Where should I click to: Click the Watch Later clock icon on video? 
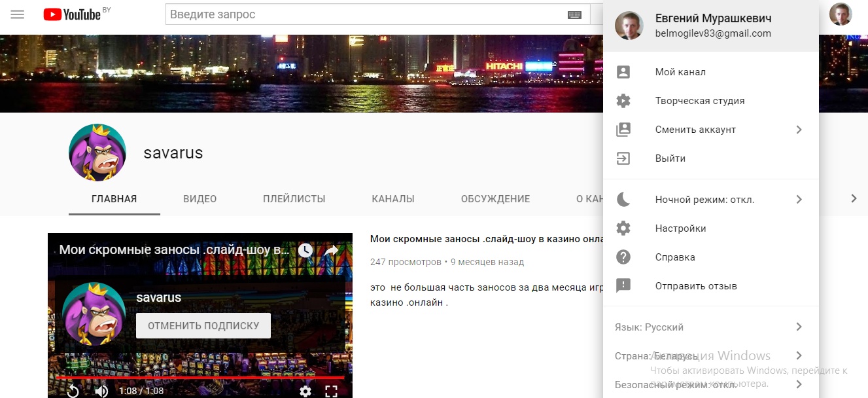click(x=305, y=250)
